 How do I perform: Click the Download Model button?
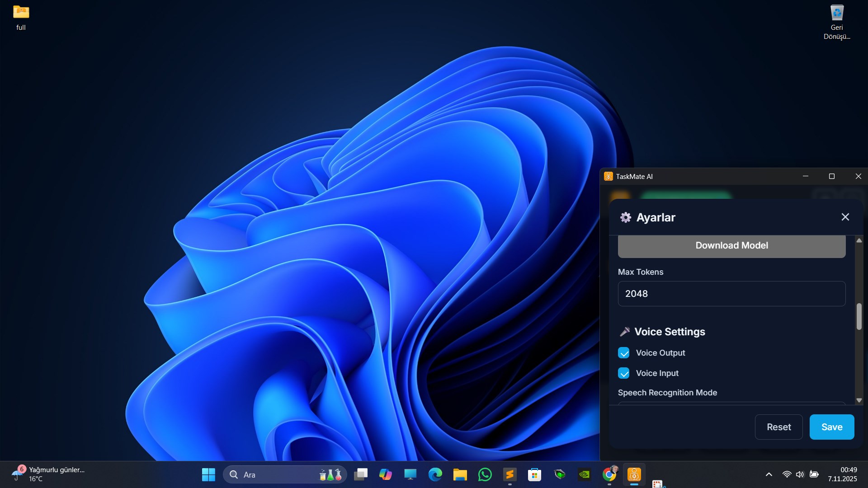pyautogui.click(x=731, y=245)
